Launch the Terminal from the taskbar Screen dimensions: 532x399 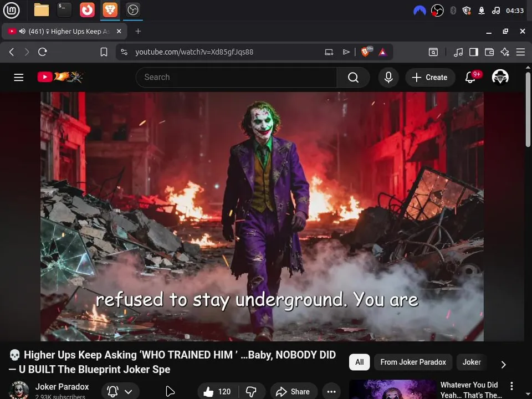[64, 10]
